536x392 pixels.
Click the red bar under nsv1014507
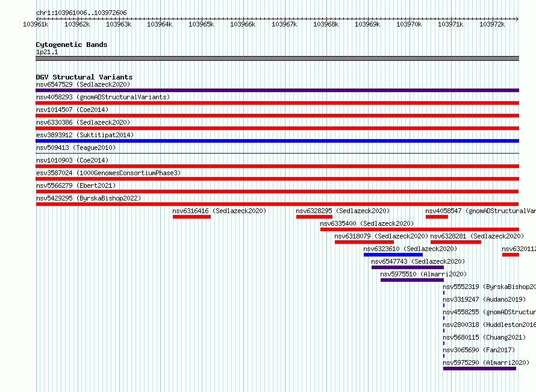pyautogui.click(x=277, y=116)
